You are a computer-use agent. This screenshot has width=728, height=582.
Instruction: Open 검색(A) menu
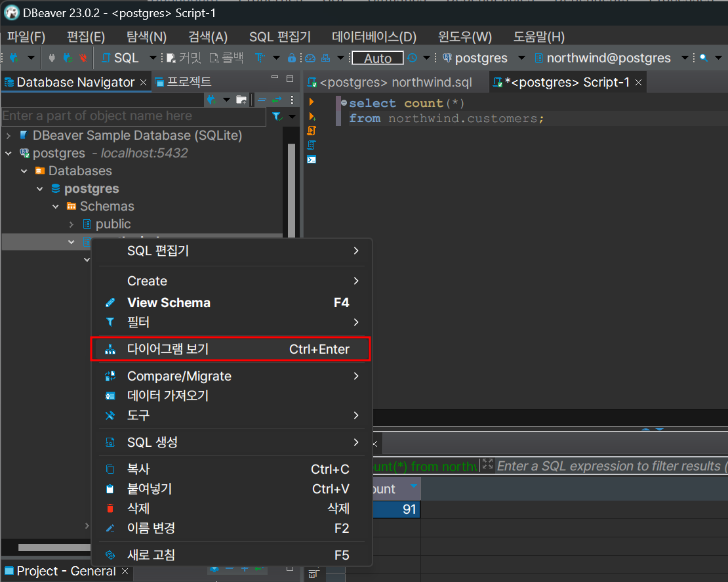(207, 37)
